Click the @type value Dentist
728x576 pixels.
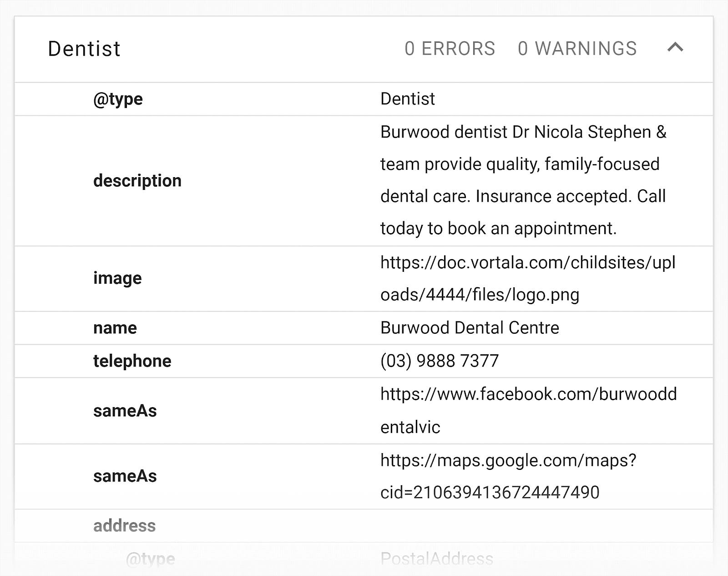coord(406,99)
